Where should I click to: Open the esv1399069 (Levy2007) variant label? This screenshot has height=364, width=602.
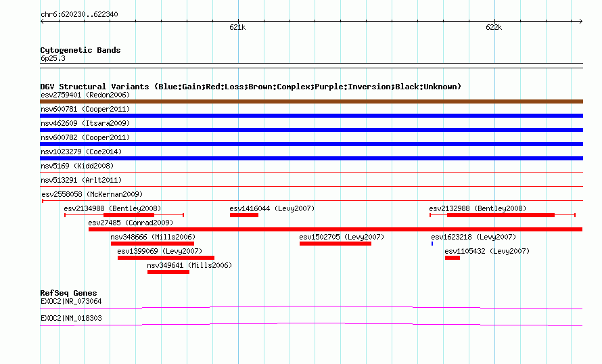pos(160,251)
